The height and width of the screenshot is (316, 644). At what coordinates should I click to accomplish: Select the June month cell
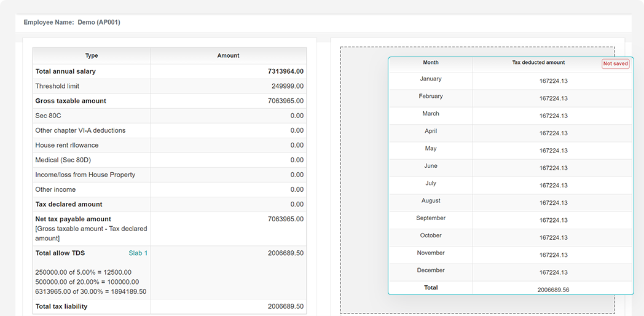click(431, 166)
